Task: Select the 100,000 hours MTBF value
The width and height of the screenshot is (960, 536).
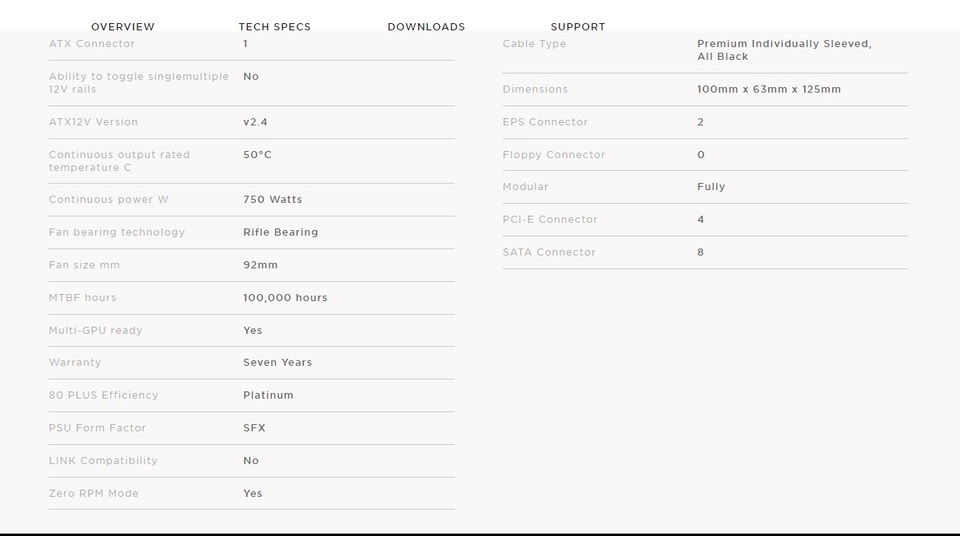Action: [285, 298]
